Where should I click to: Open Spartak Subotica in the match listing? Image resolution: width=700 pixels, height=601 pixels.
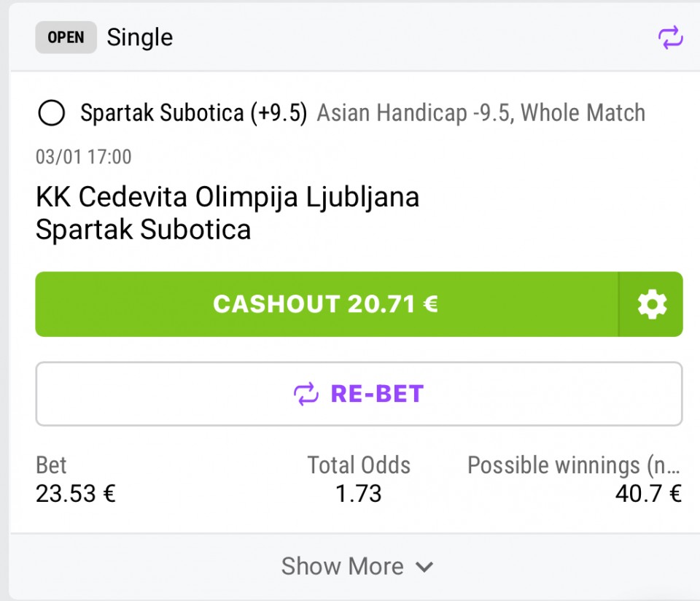click(x=143, y=229)
